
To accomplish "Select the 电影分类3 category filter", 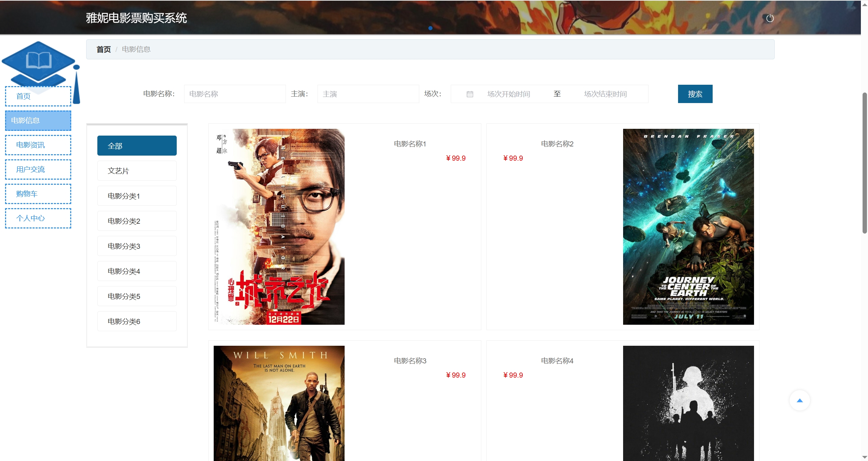I will pyautogui.click(x=137, y=246).
